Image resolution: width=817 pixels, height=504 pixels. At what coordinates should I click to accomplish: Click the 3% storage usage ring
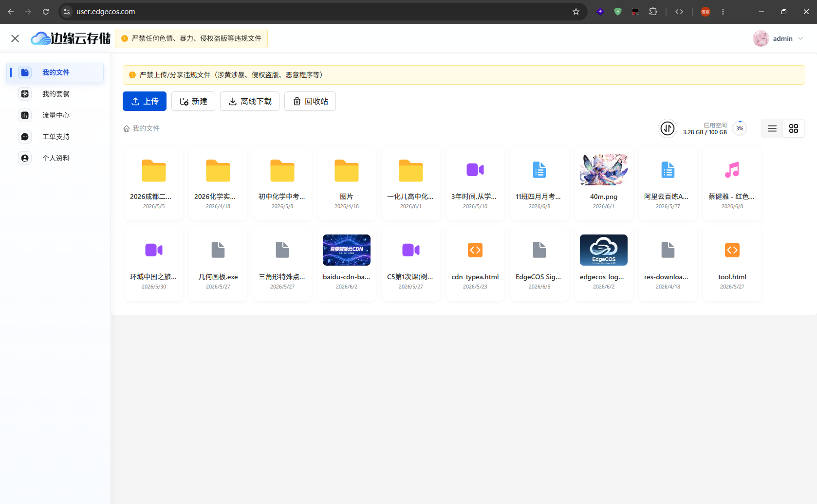point(740,128)
